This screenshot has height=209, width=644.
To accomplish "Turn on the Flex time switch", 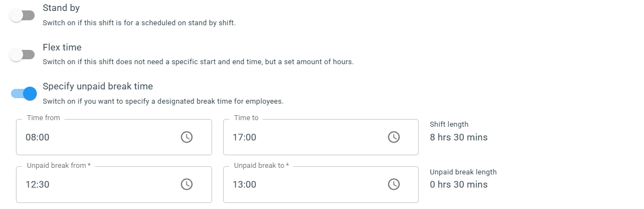I will pos(23,54).
